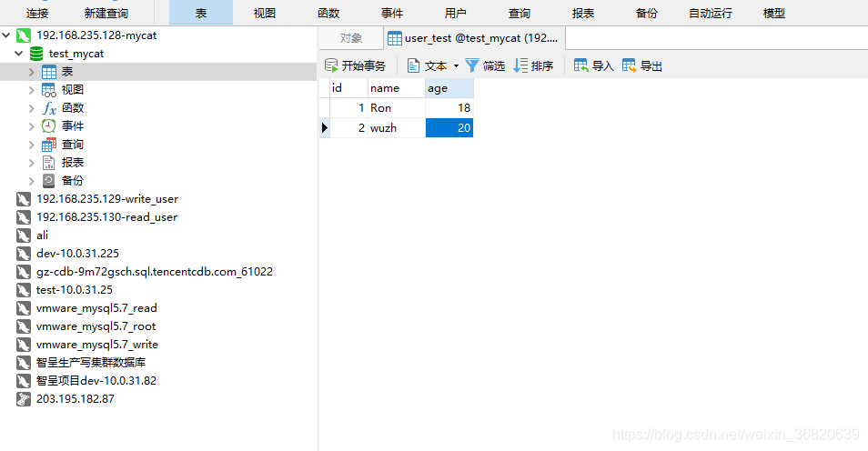Select the 函数 top toolbar item
The image size is (868, 451).
[x=328, y=14]
